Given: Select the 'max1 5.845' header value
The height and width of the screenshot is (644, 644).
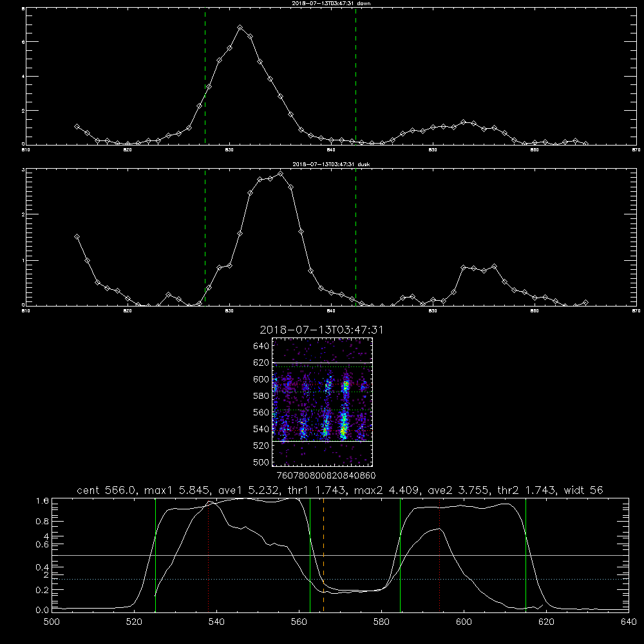Looking at the screenshot, I should click(178, 490).
